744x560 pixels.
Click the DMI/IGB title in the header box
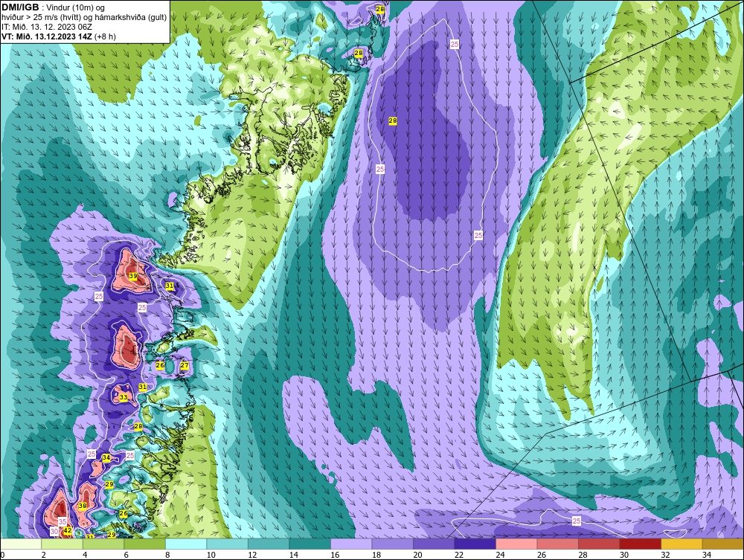[20, 7]
